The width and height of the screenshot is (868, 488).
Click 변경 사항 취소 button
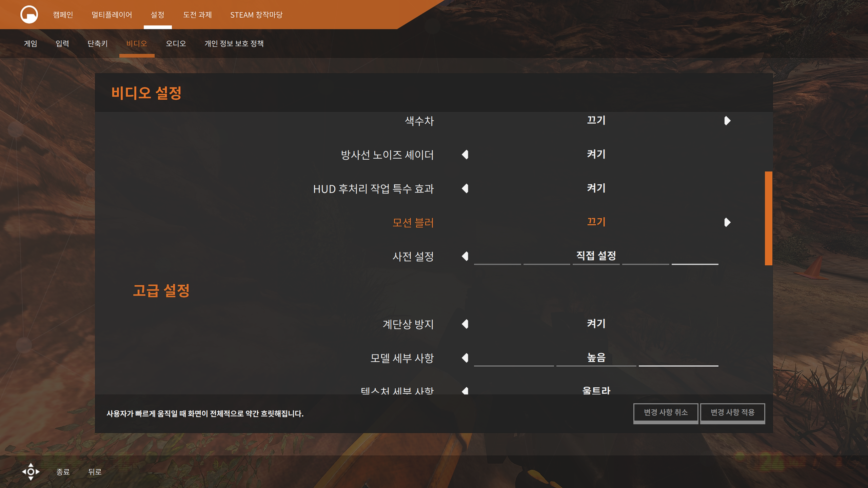pos(666,412)
